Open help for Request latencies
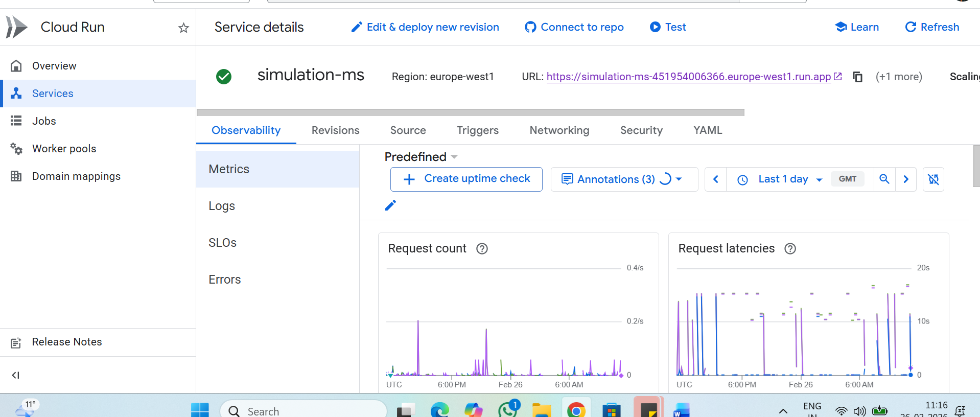This screenshot has width=980, height=417. click(790, 249)
